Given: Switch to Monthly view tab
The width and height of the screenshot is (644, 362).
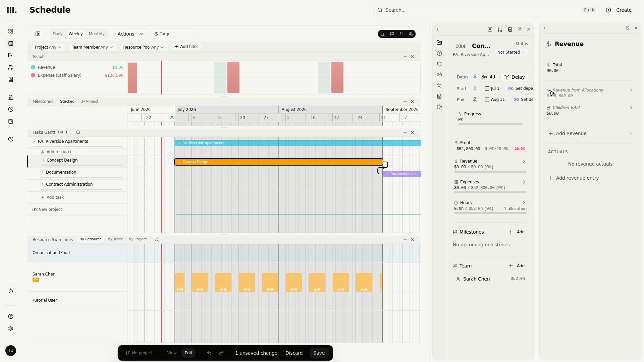Looking at the screenshot, I should tap(97, 34).
